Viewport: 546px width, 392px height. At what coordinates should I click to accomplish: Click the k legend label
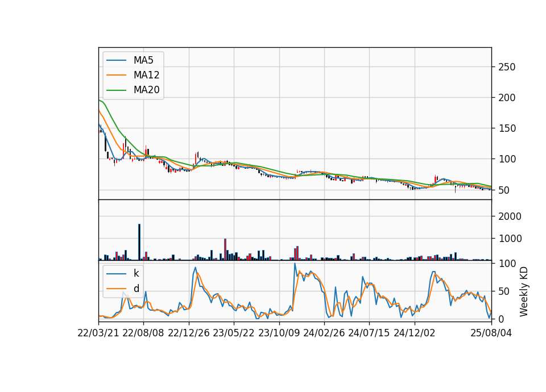136,273
